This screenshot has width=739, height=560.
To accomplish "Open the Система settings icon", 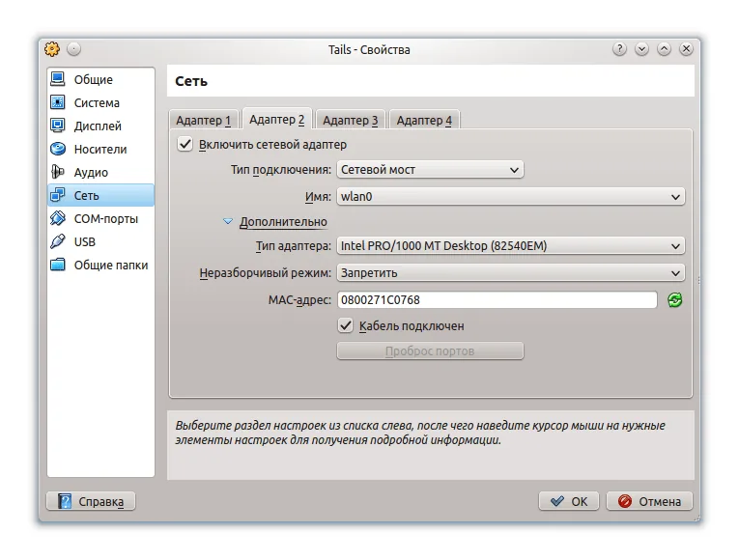I will [x=58, y=102].
